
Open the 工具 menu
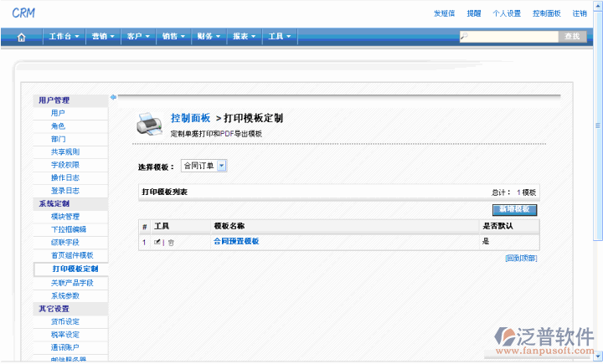click(279, 37)
